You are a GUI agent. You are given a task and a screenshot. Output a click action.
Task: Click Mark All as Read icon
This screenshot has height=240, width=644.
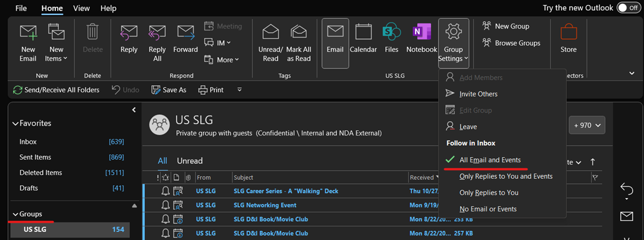(299, 33)
